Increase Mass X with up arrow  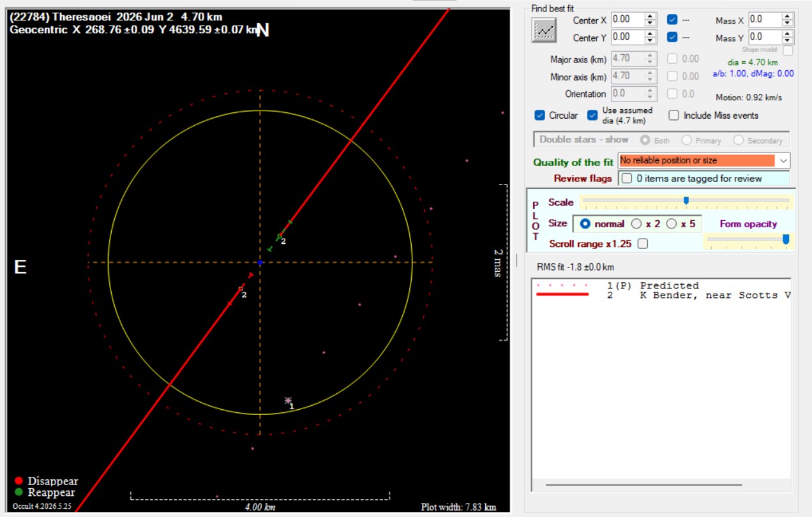coord(788,17)
